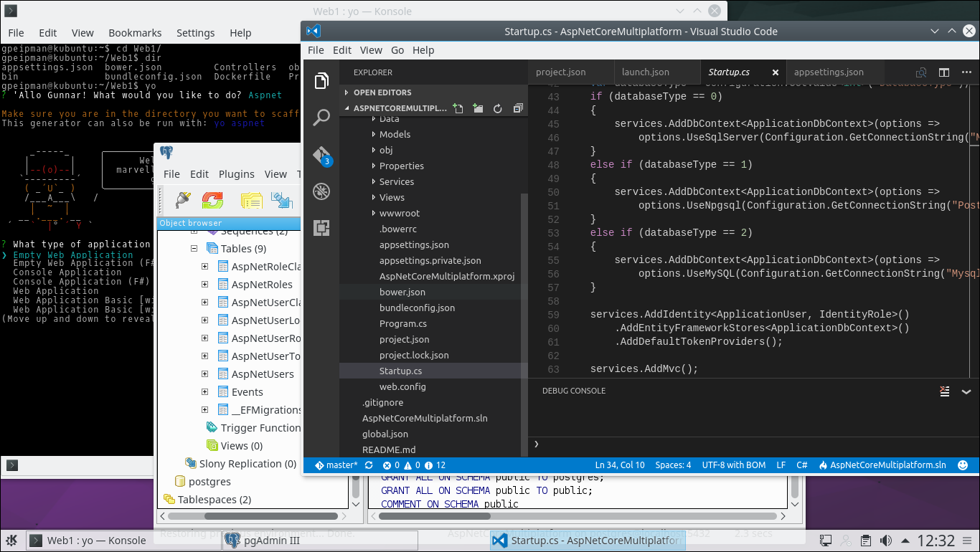Screen dimensions: 980x552
Task: Click the clipboard icon in system tray
Action: click(x=866, y=541)
